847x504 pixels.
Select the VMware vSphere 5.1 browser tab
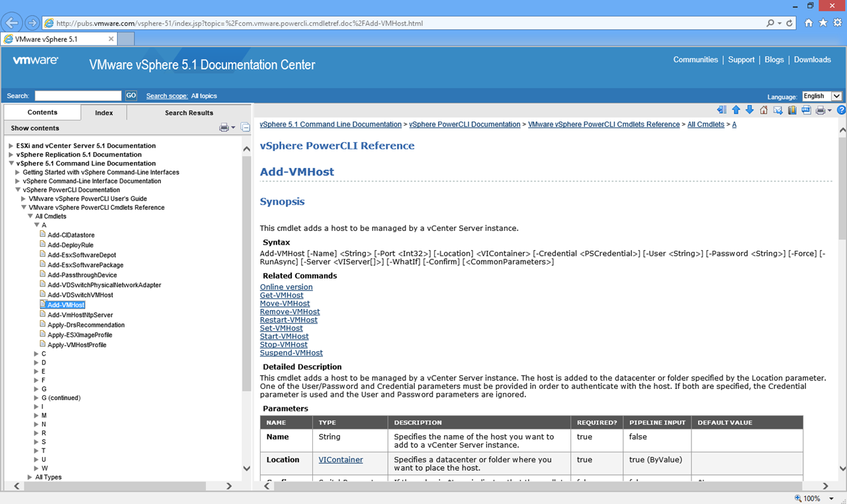click(x=59, y=39)
